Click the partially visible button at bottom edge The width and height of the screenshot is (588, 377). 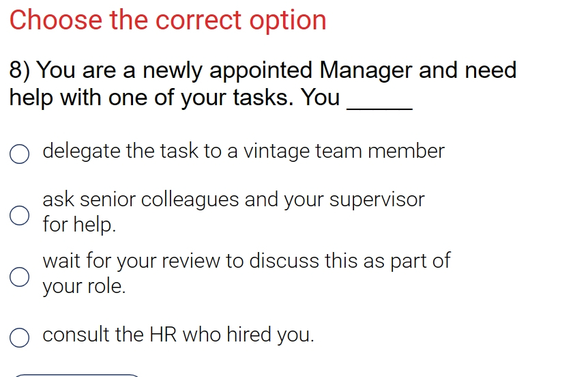(77, 376)
